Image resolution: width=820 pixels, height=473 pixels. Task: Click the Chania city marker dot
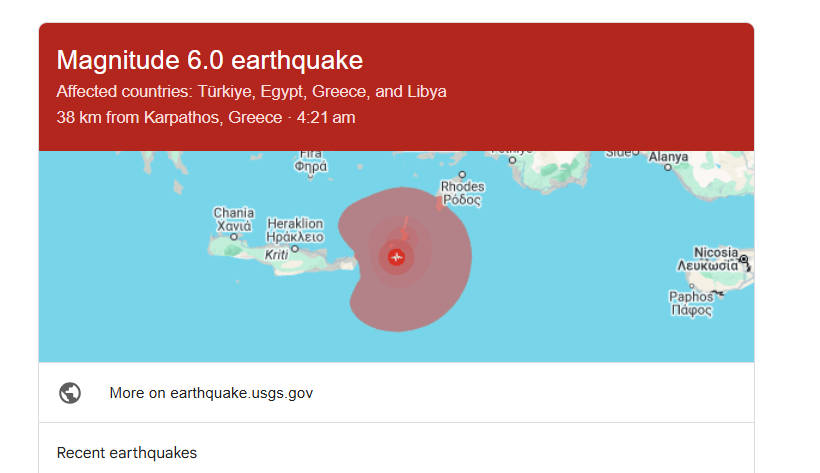[x=234, y=237]
